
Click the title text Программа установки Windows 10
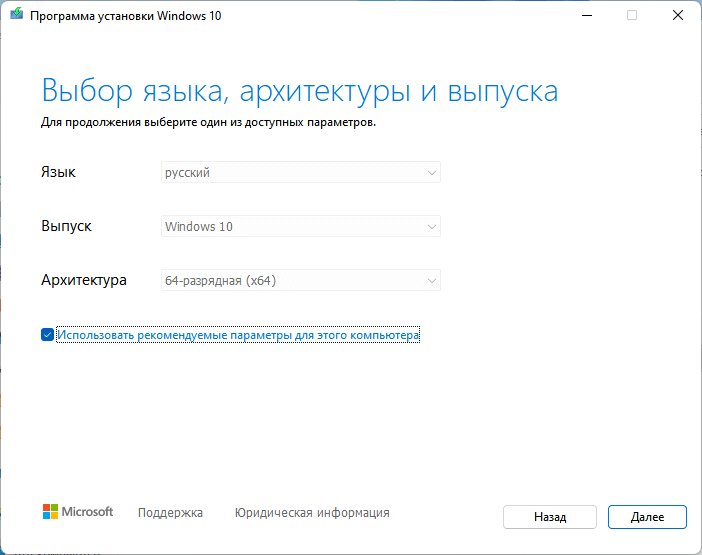[x=125, y=16]
